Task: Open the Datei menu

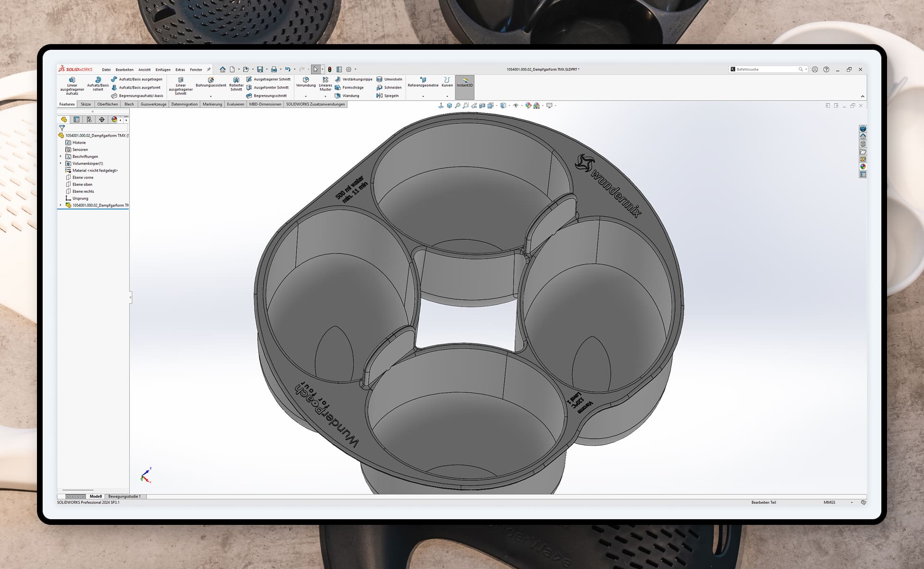Action: 106,69
